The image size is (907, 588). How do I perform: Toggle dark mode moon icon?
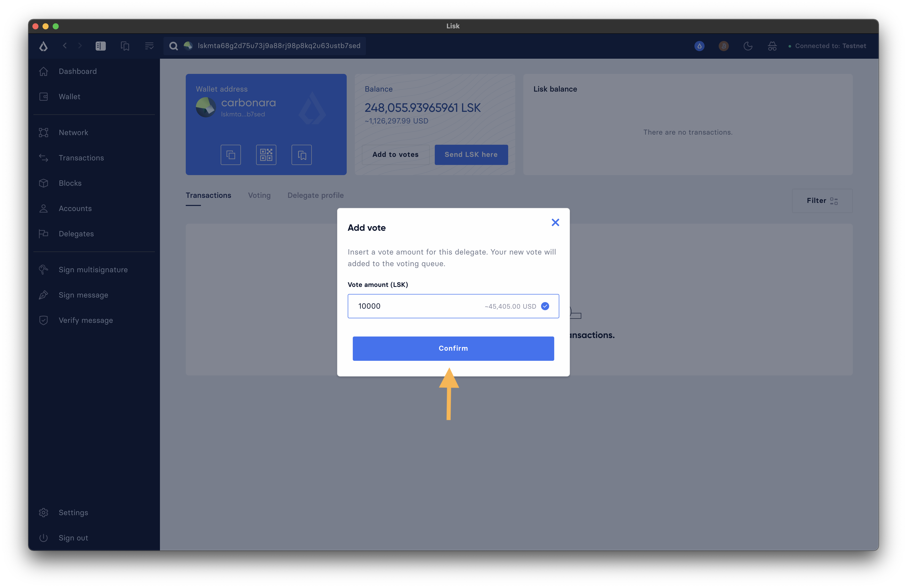pyautogui.click(x=748, y=46)
